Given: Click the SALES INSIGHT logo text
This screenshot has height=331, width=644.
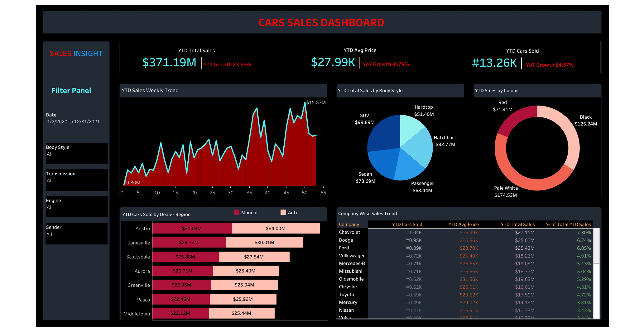Looking at the screenshot, I should [76, 53].
